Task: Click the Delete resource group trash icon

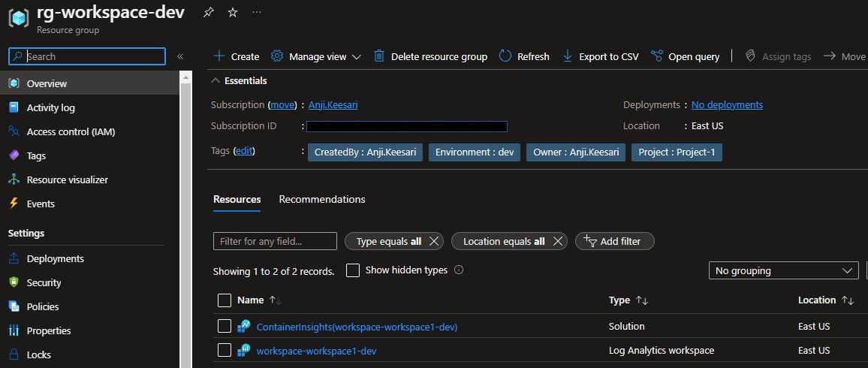Action: pyautogui.click(x=379, y=56)
